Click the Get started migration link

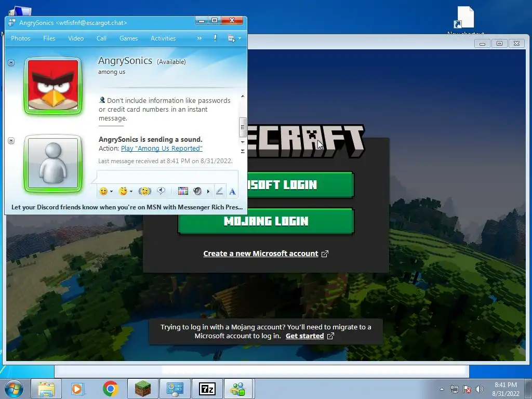304,336
